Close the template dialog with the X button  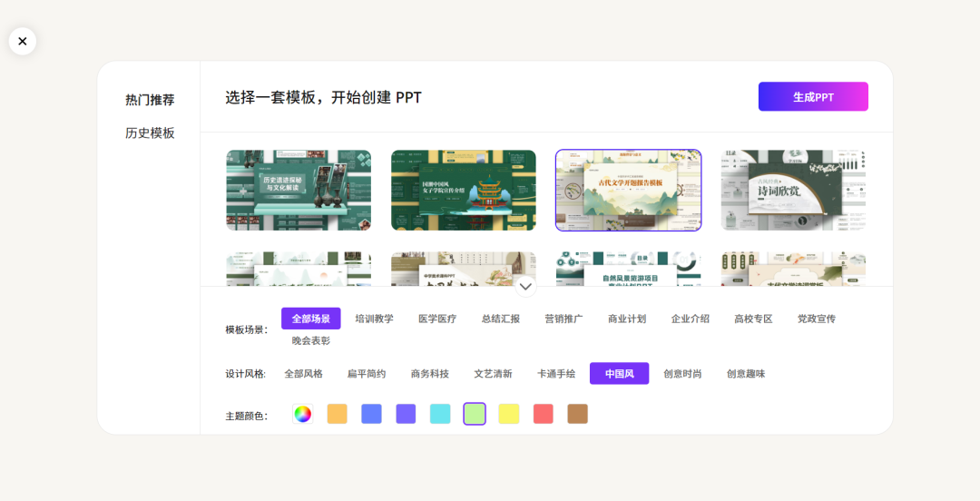pyautogui.click(x=23, y=41)
